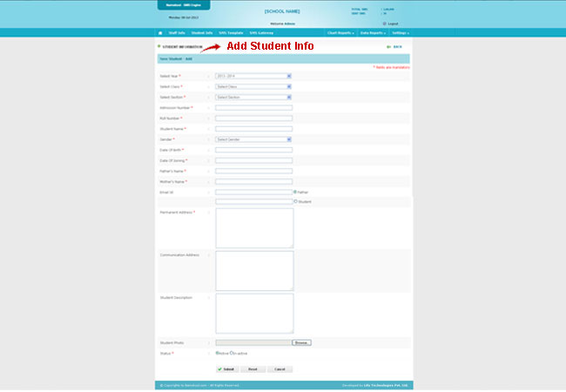Select the Student email radio button
566x392 pixels.
click(x=296, y=201)
